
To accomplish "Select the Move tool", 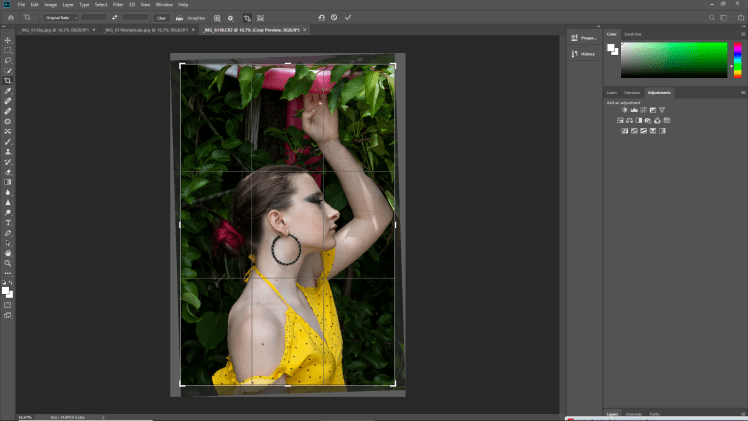I will coord(8,40).
